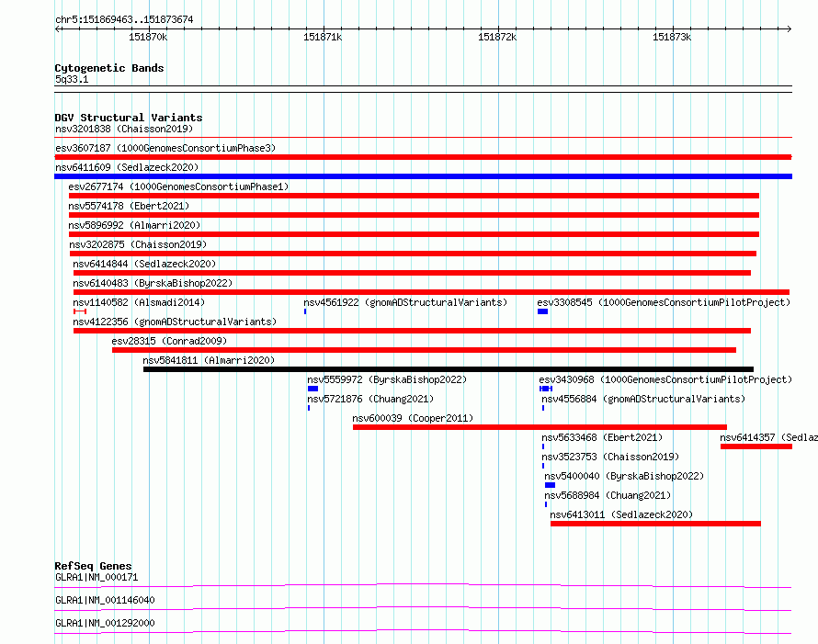This screenshot has height=644, width=818.
Task: Click nsv3523753 (Chaisson2019) label
Action: point(610,457)
